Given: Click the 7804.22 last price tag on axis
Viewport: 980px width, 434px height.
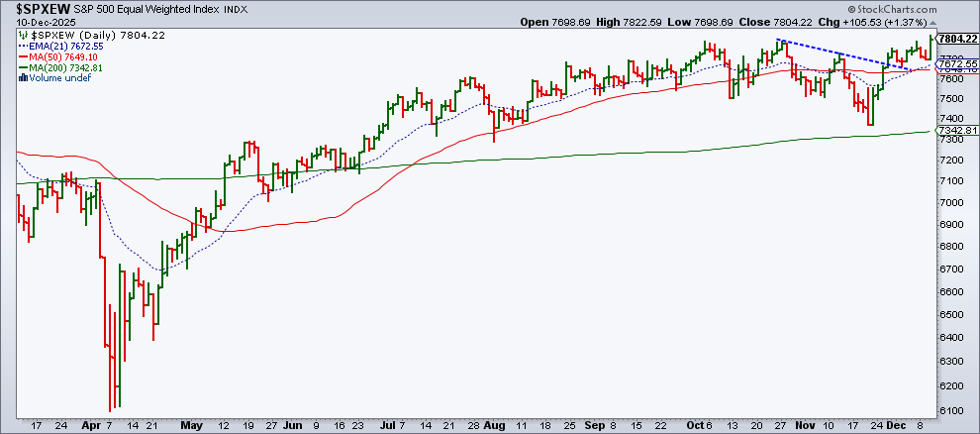Looking at the screenshot, I should 955,38.
